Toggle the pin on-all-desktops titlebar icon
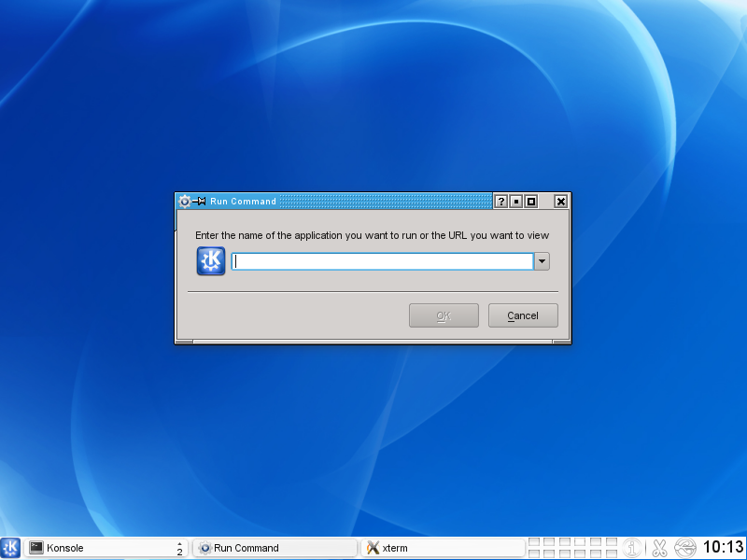 [x=199, y=202]
